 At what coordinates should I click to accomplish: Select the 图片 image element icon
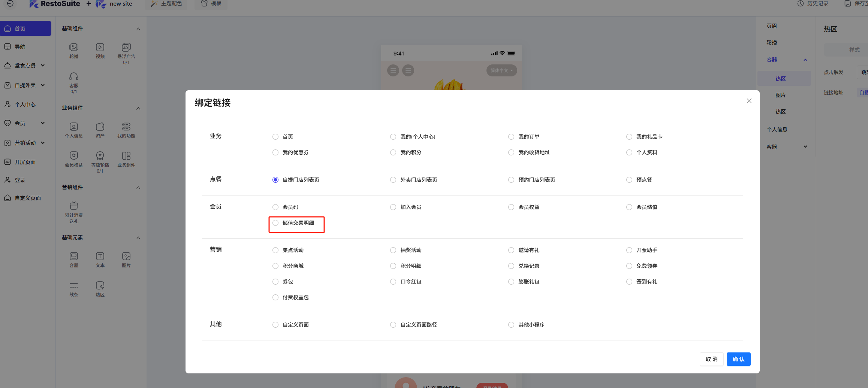(126, 256)
